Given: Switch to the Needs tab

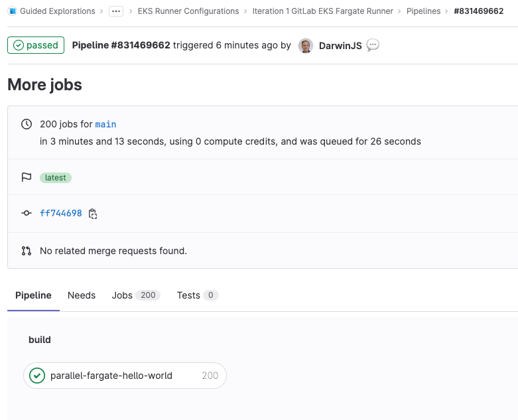Looking at the screenshot, I should point(82,295).
